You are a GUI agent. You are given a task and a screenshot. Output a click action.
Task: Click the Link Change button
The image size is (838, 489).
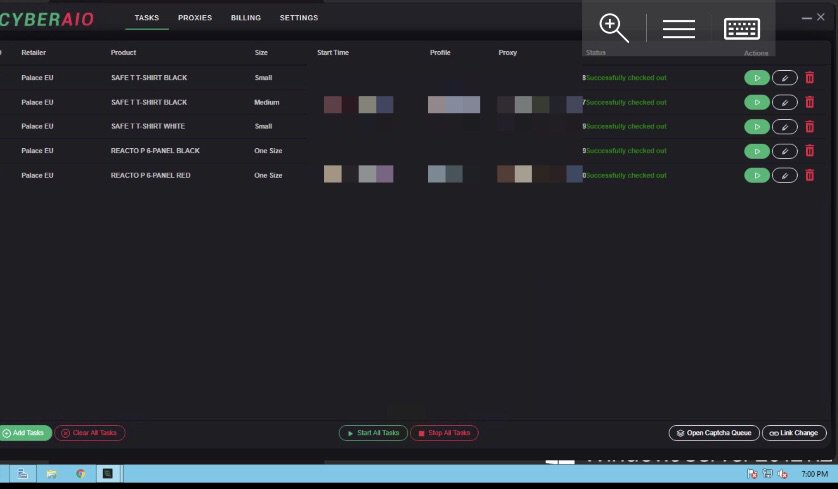[794, 433]
